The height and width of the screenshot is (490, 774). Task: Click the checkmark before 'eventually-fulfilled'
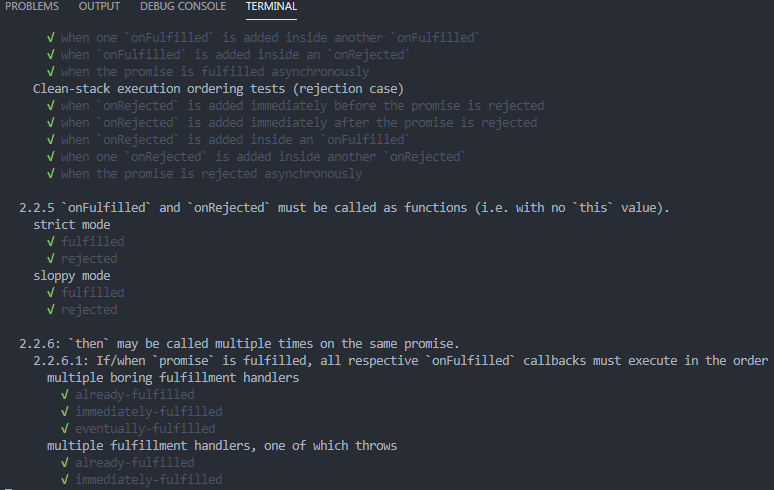click(x=65, y=429)
